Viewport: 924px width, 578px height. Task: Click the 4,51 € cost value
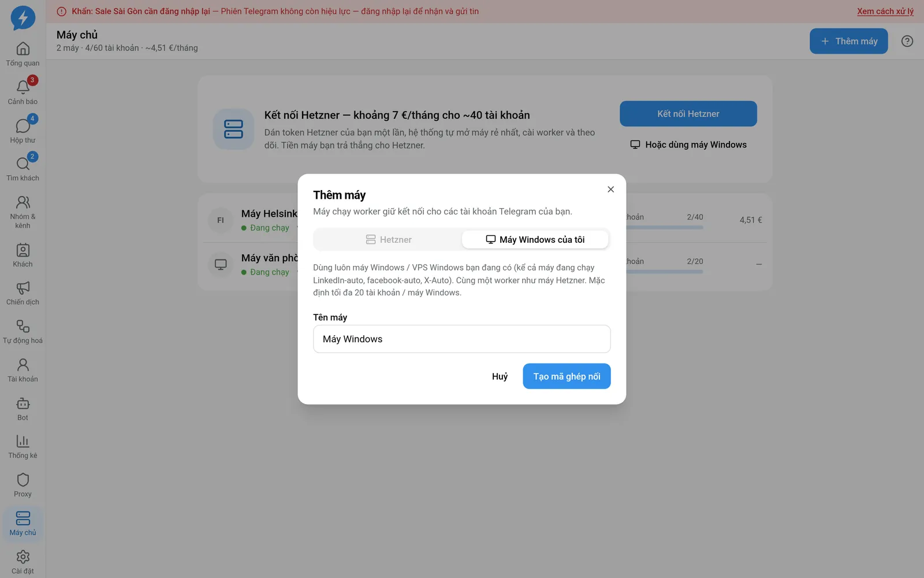[751, 220]
